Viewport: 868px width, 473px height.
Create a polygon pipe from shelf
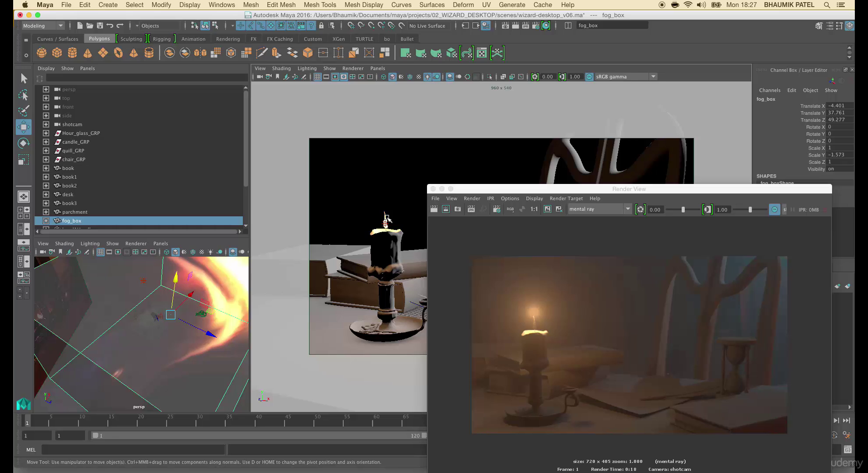(149, 53)
